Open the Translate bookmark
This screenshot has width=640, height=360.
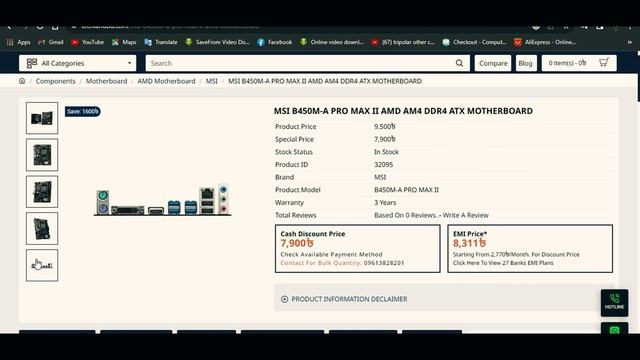(161, 42)
